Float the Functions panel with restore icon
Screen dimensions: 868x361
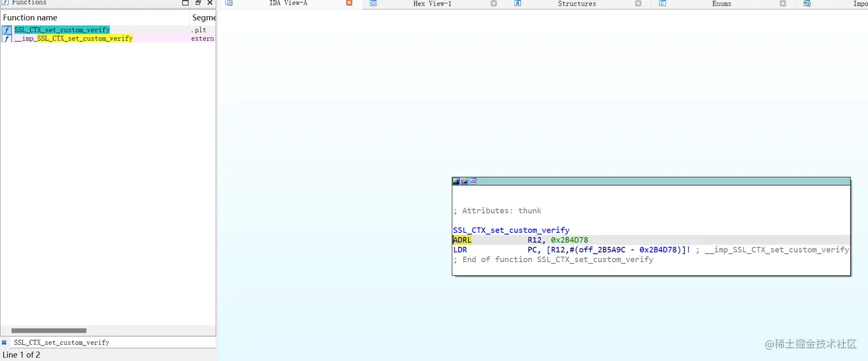click(198, 3)
